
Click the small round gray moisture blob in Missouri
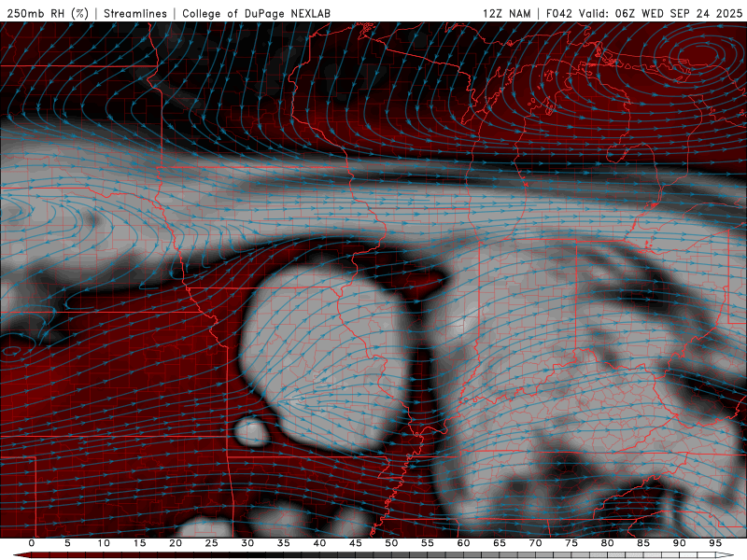(x=251, y=431)
